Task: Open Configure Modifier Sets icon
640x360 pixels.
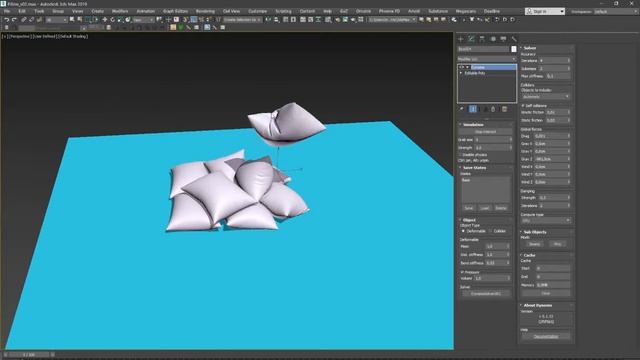Action: point(504,109)
